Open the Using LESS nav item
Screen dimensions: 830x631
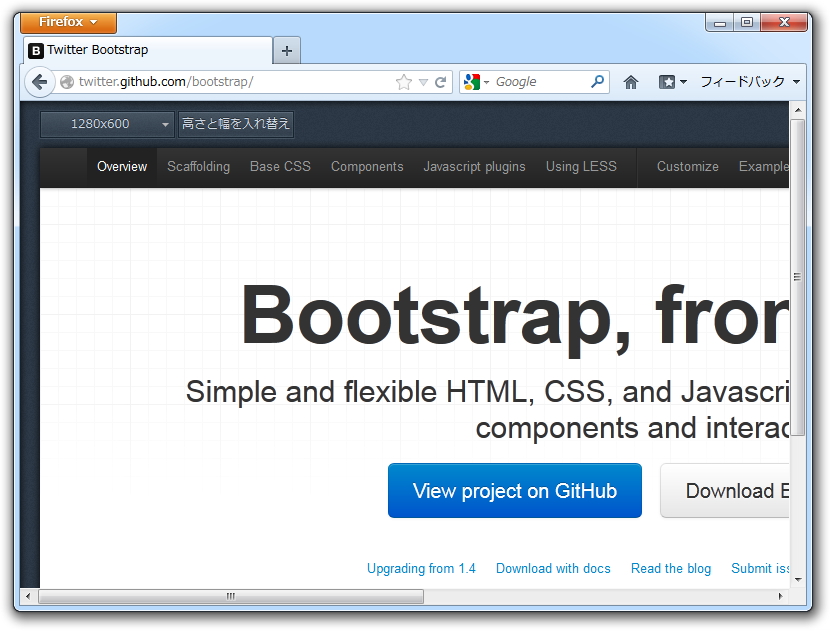pyautogui.click(x=581, y=167)
